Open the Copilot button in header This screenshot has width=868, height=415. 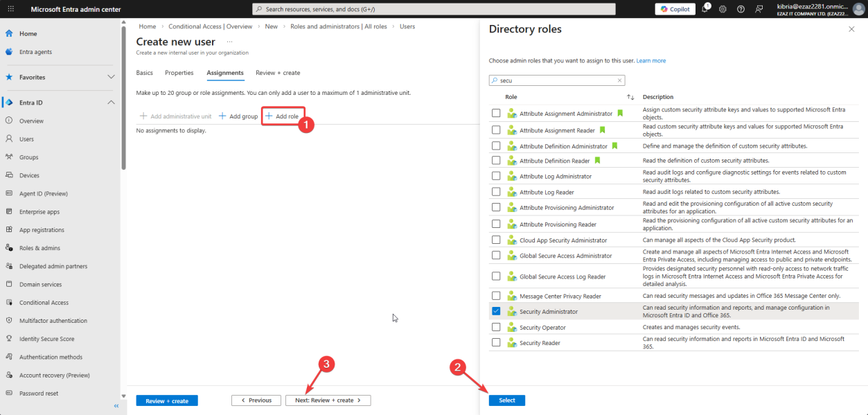point(675,9)
